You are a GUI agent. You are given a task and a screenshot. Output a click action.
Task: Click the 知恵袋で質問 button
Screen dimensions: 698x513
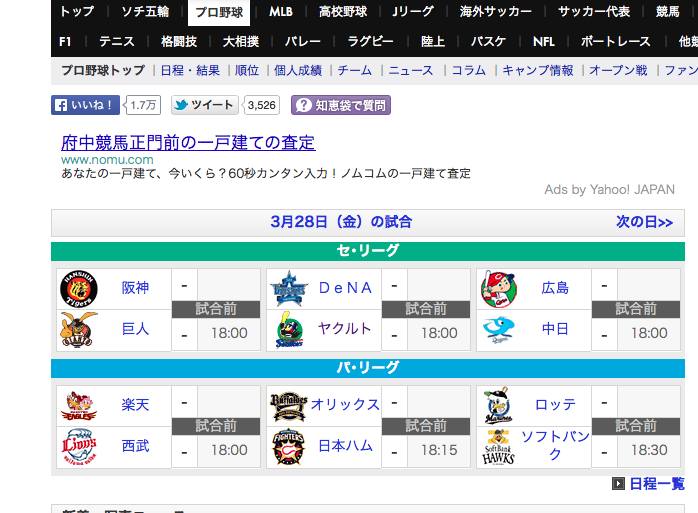pos(341,105)
